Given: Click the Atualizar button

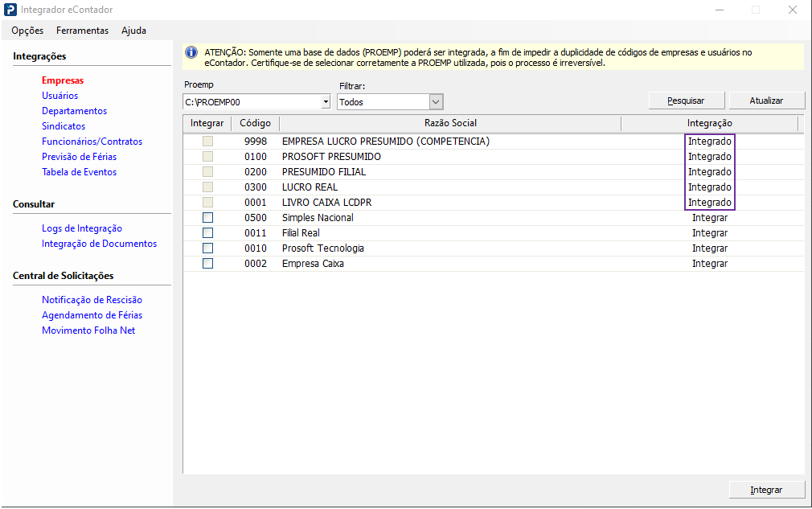Looking at the screenshot, I should point(766,101).
